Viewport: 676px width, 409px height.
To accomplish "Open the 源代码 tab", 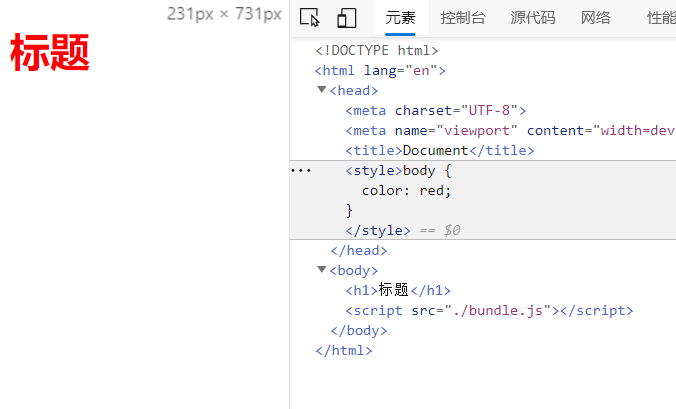I will [533, 18].
